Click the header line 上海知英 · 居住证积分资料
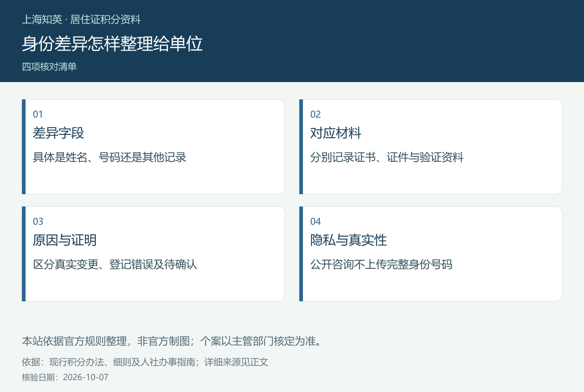This screenshot has width=584, height=392. click(81, 20)
